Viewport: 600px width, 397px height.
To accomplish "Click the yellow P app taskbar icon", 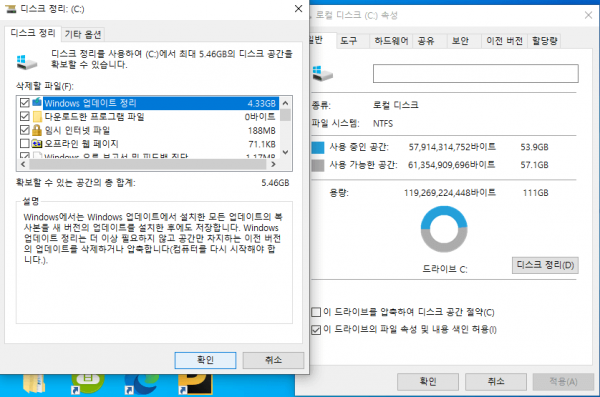I will [196, 385].
